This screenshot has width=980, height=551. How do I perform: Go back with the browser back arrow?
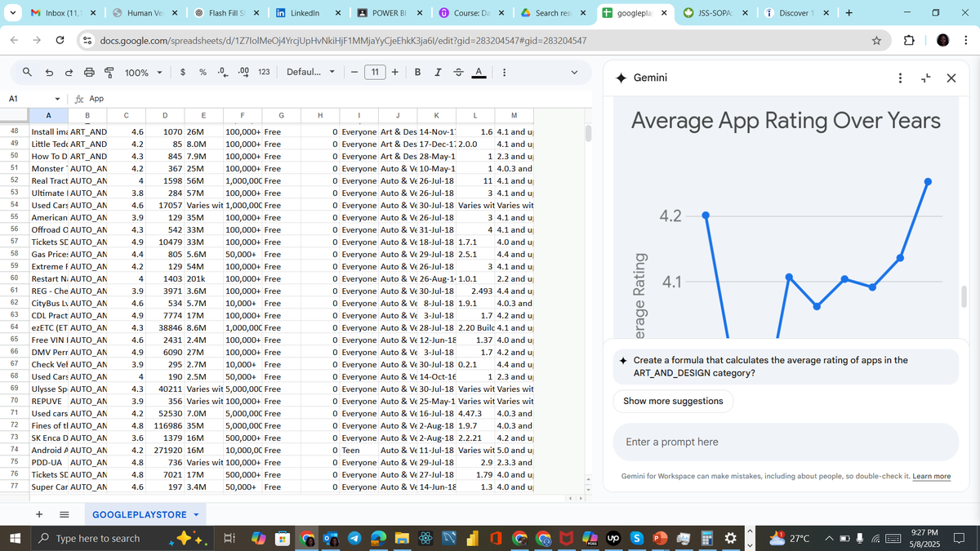pyautogui.click(x=16, y=40)
